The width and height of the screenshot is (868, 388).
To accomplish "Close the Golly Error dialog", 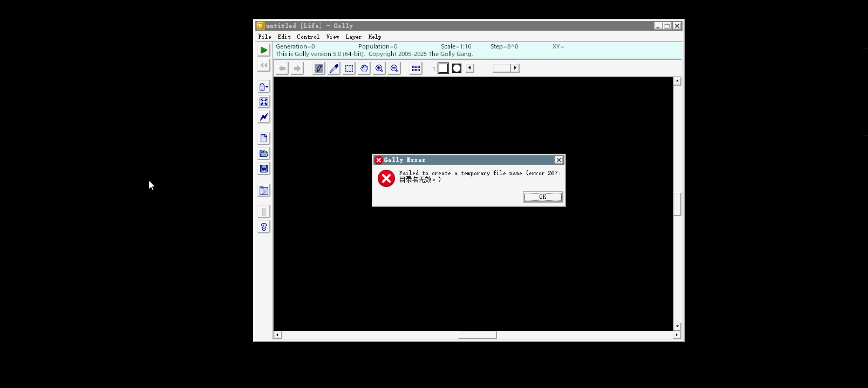I will coord(559,160).
